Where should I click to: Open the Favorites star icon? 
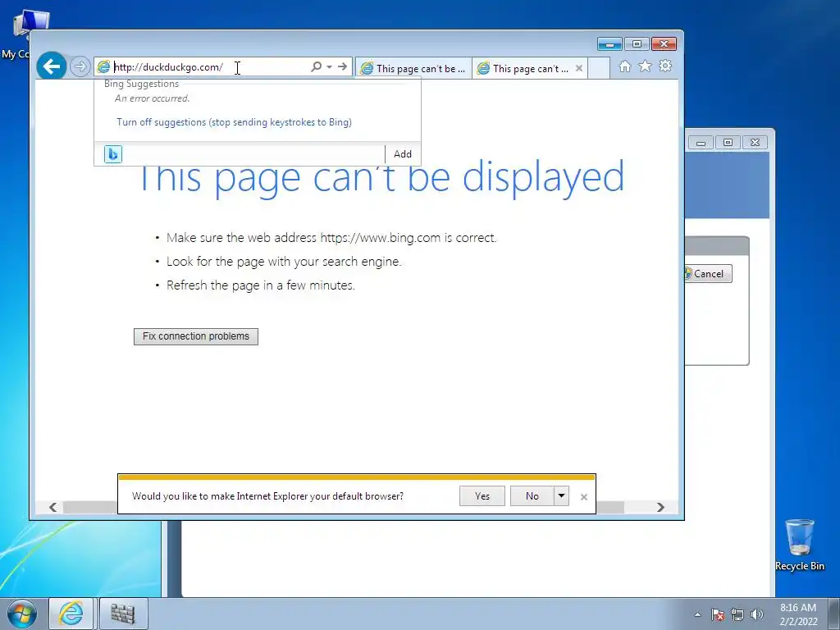pyautogui.click(x=645, y=66)
